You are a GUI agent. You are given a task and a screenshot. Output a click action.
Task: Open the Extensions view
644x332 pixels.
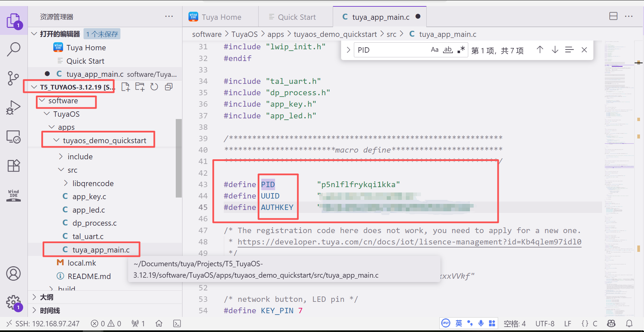pyautogui.click(x=14, y=166)
